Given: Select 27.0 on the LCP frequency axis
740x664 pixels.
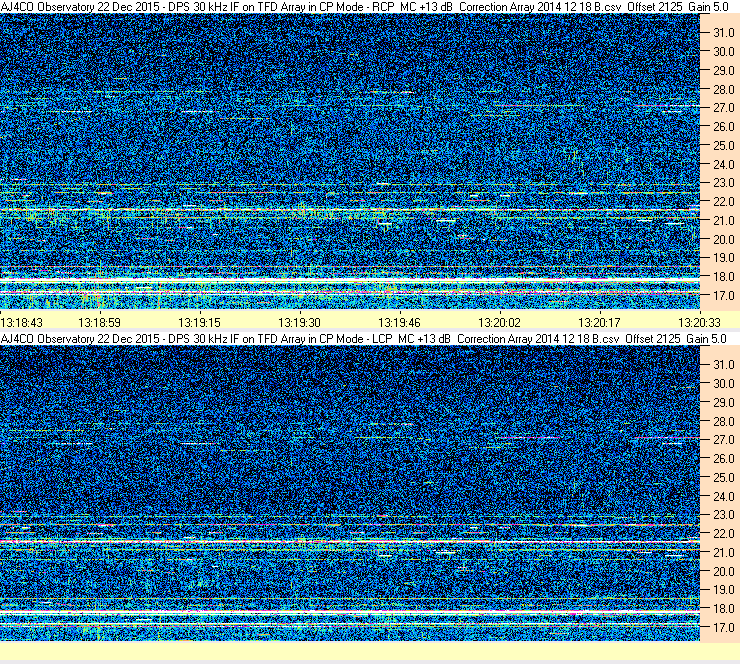Looking at the screenshot, I should tap(723, 440).
